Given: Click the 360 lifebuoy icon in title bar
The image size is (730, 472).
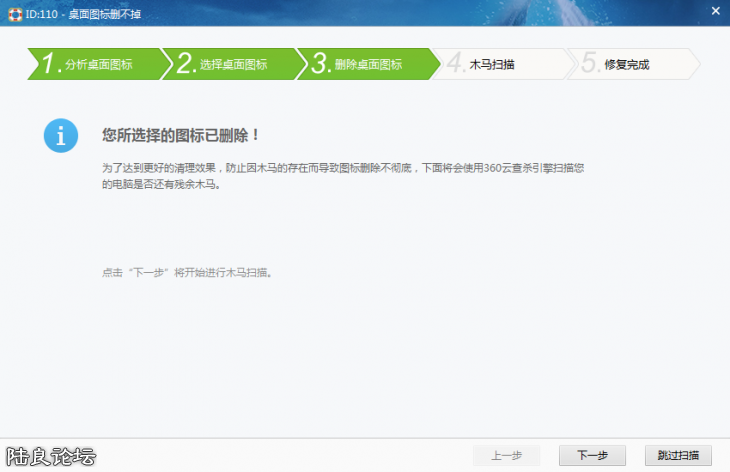Looking at the screenshot, I should [15, 14].
